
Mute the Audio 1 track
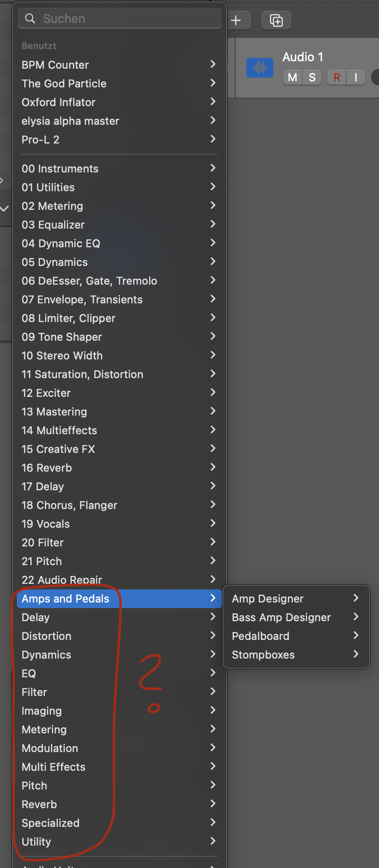click(293, 77)
